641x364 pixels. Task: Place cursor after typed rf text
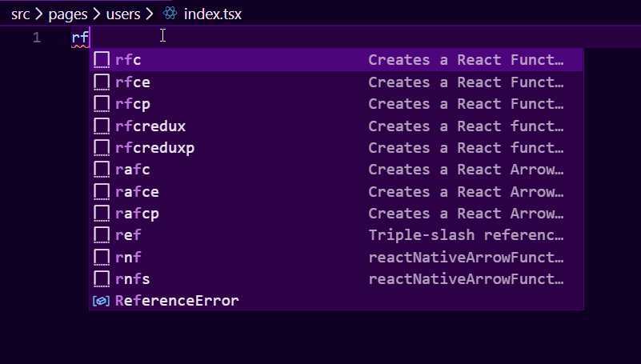coord(90,38)
